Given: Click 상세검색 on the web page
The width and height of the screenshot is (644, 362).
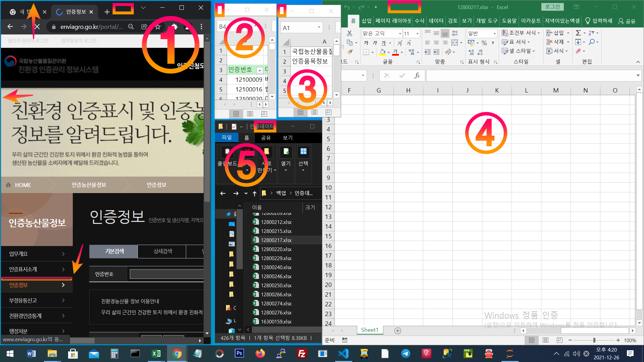Looking at the screenshot, I should (x=162, y=251).
